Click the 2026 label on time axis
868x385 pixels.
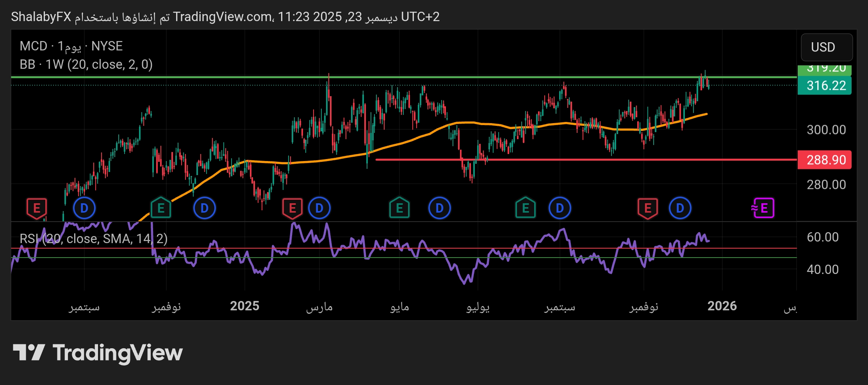click(x=722, y=306)
